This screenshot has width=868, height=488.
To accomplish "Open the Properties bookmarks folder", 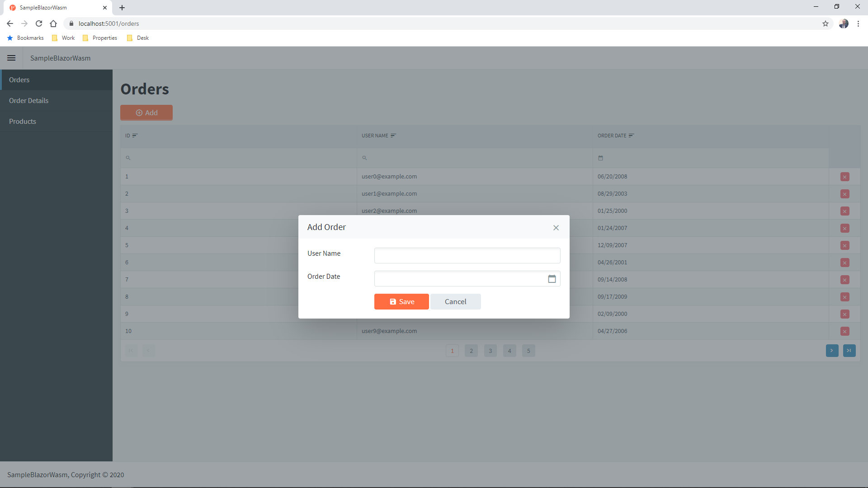I will [x=100, y=38].
